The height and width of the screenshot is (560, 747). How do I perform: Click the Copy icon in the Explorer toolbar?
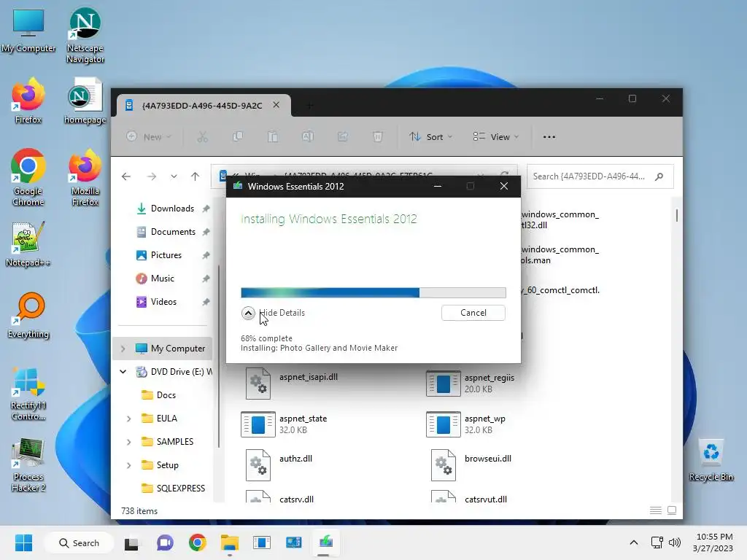point(238,137)
